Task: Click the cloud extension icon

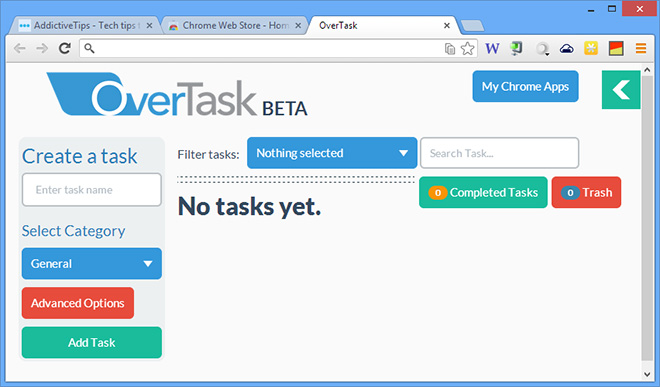Action: pos(567,49)
